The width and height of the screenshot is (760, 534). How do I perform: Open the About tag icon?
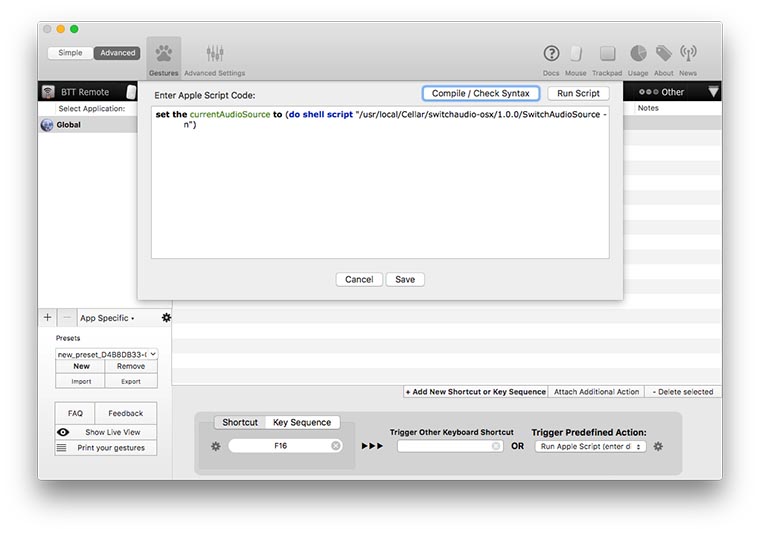tap(664, 53)
